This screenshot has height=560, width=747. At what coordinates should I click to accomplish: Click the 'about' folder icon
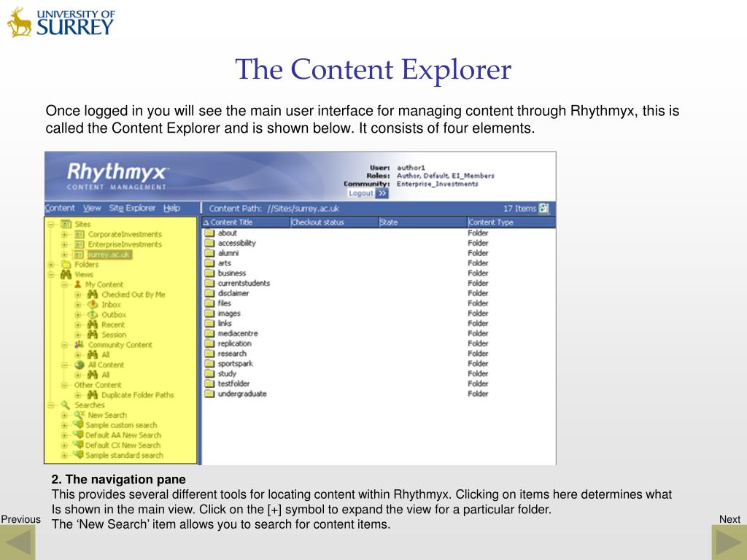(x=209, y=233)
